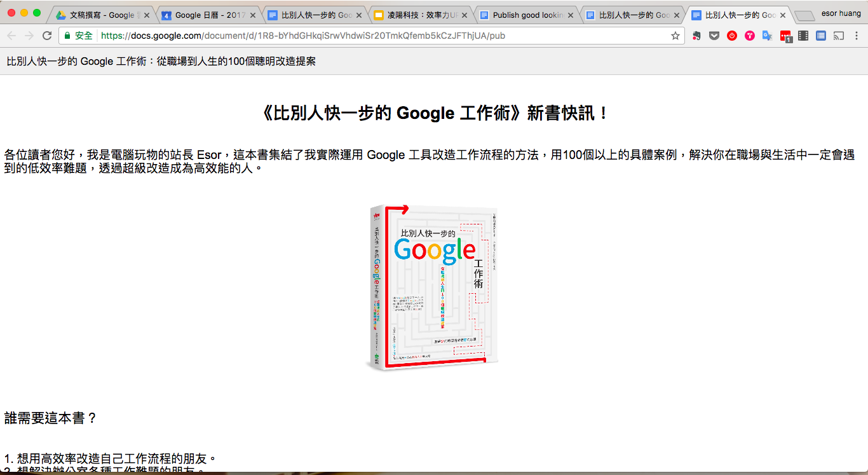The height and width of the screenshot is (475, 868).
Task: Open the Evernote elephant extension
Action: (x=696, y=36)
